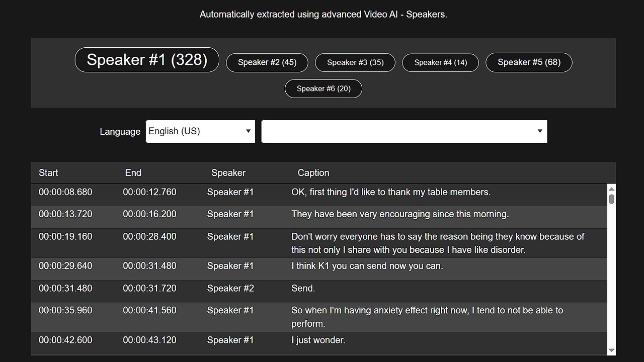Choose the Speaker #4 (14) pill
644x362 pixels.
(441, 62)
